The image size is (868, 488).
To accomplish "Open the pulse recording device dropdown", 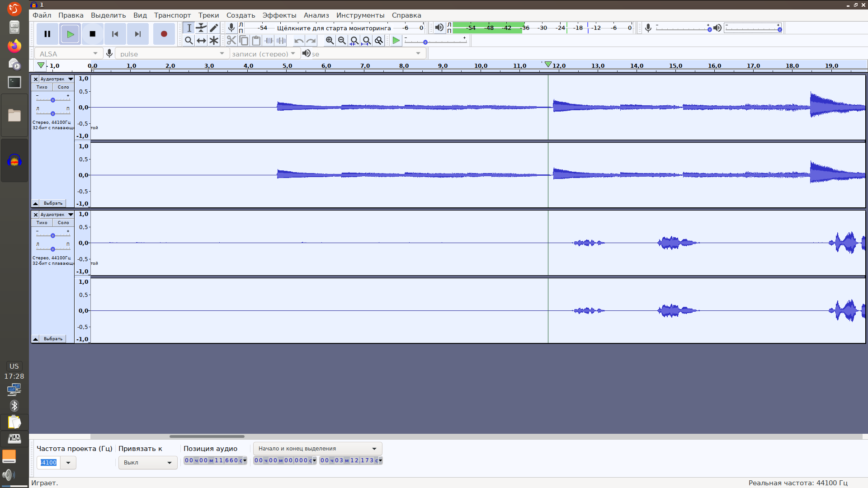I will pyautogui.click(x=172, y=54).
